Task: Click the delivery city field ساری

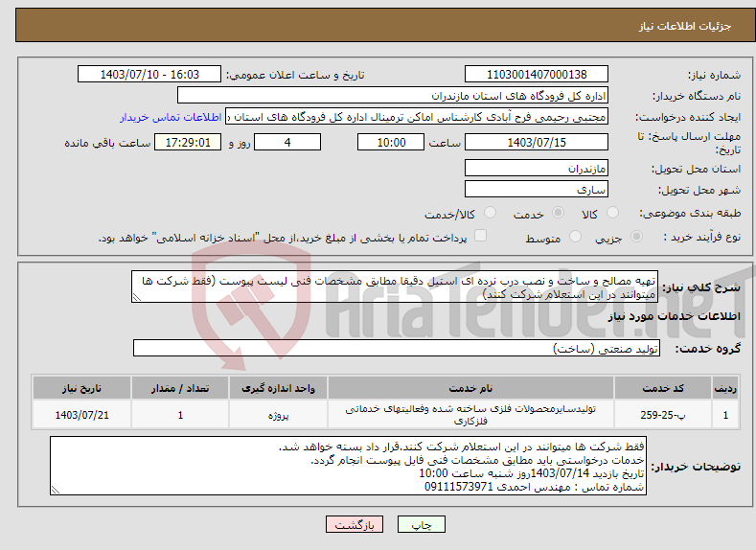Action: coord(537,190)
